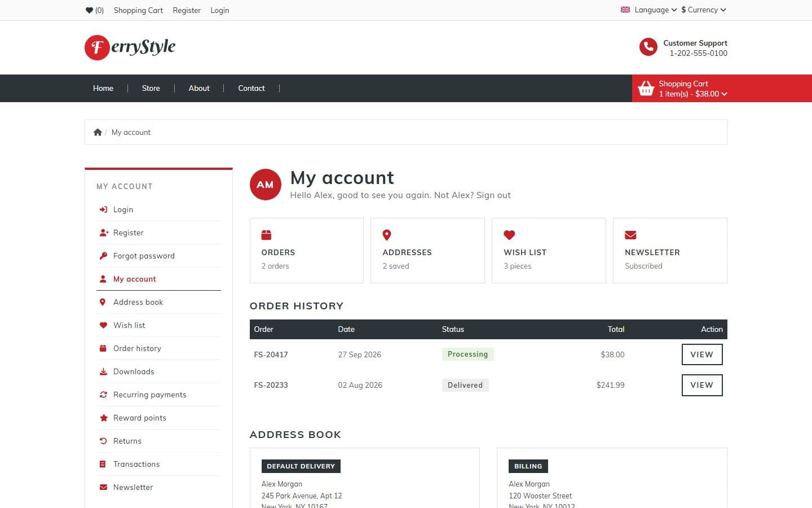Click the Reward points star icon
Image resolution: width=812 pixels, height=508 pixels.
click(103, 418)
